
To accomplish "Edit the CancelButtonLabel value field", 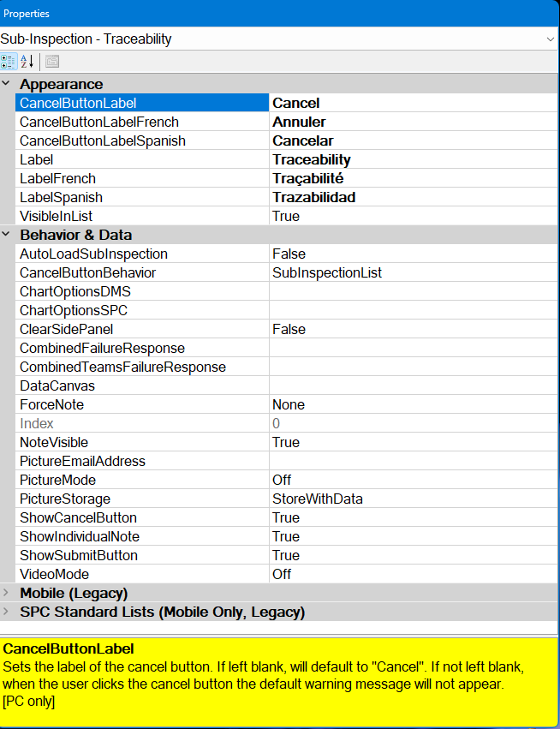I will [x=411, y=103].
